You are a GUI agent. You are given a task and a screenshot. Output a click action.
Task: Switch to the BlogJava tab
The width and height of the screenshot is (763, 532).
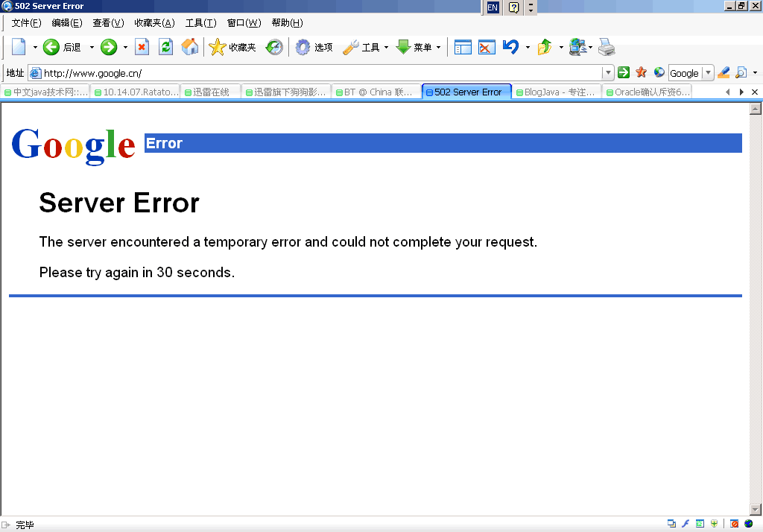556,92
